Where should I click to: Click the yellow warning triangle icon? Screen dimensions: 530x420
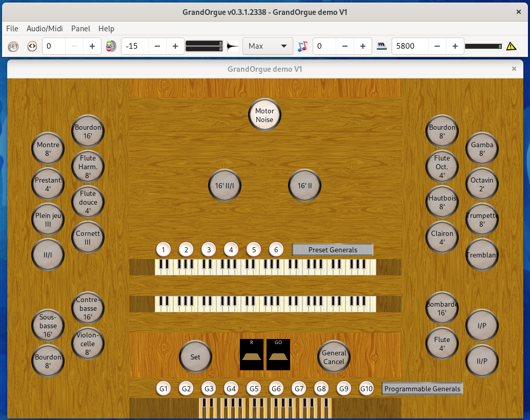click(511, 46)
